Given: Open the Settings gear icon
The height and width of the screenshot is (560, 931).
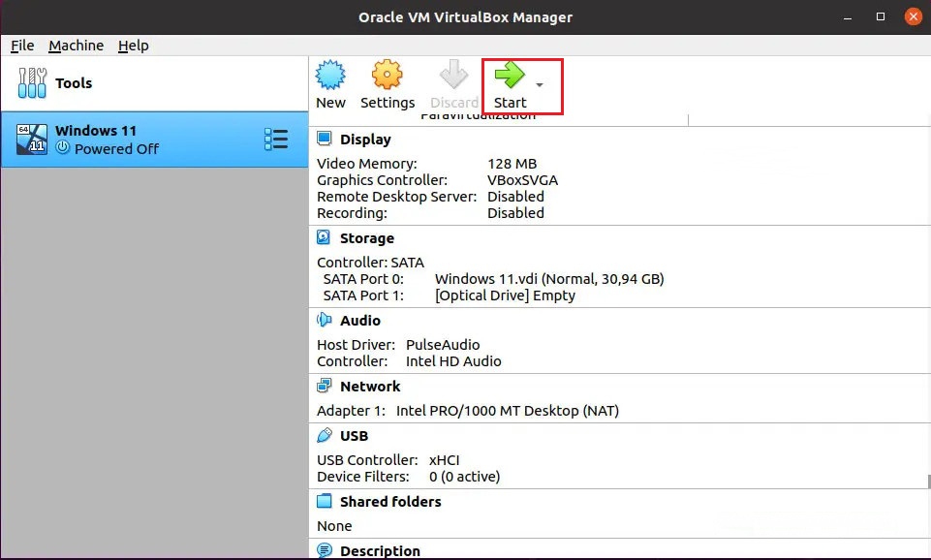Looking at the screenshot, I should (387, 76).
